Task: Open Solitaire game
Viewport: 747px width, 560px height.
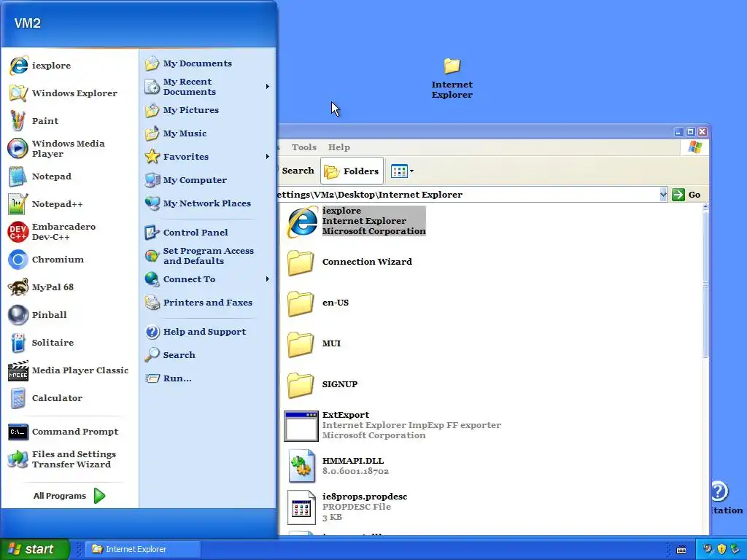Action: (69, 343)
